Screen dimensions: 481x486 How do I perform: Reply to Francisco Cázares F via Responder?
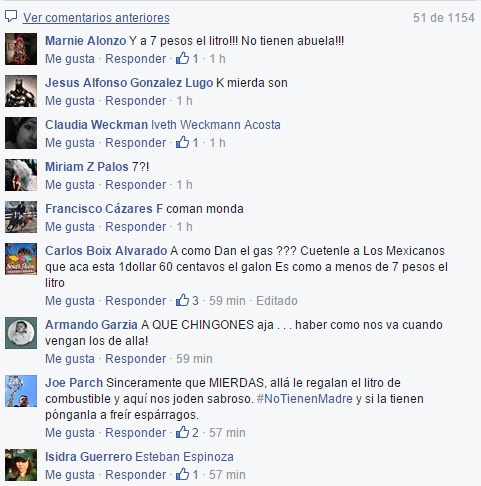136,227
